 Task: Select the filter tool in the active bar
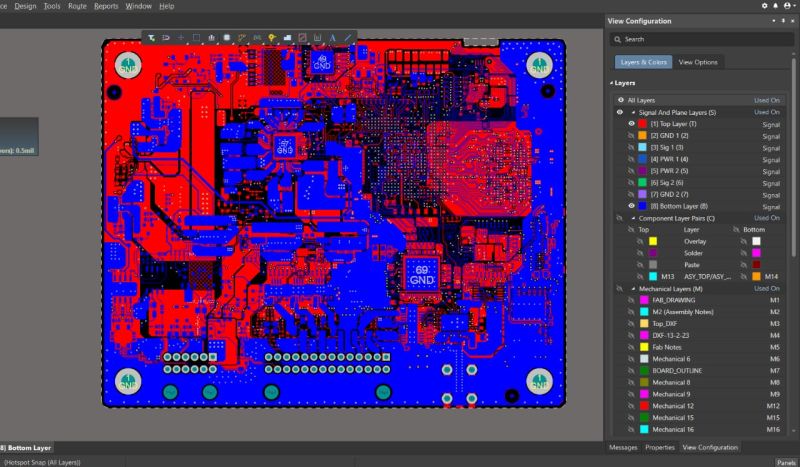click(x=151, y=38)
